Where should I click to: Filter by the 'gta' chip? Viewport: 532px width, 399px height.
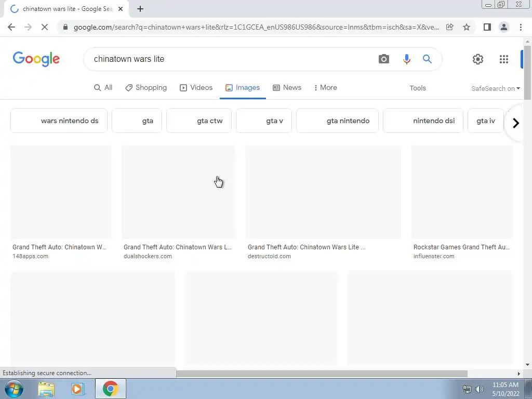(x=137, y=121)
